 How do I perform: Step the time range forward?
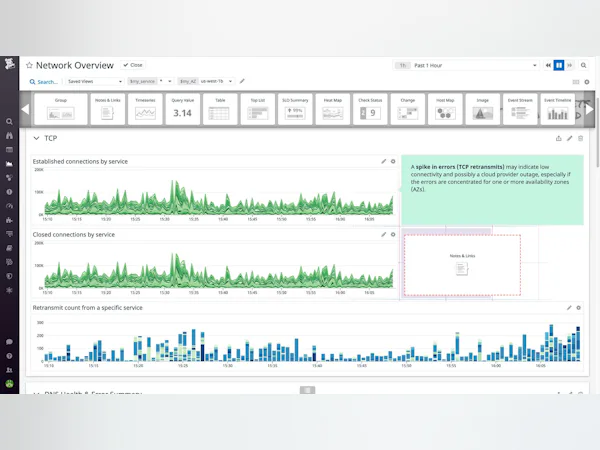point(569,65)
